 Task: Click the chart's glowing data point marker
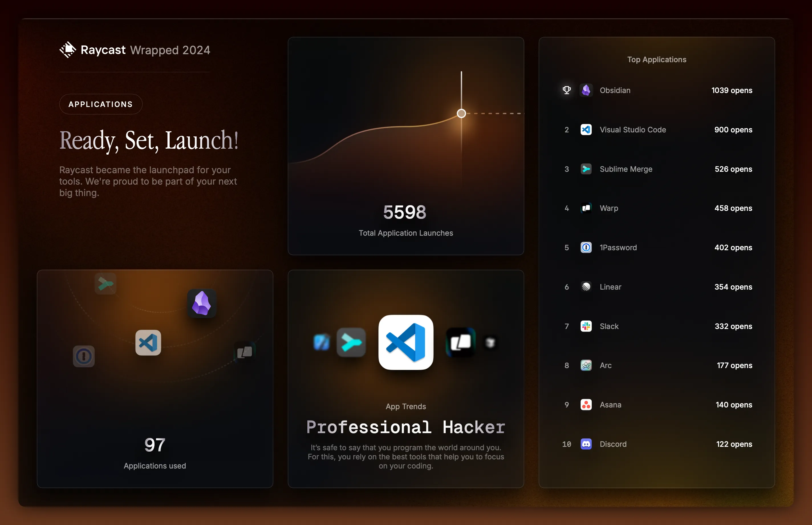pos(461,114)
